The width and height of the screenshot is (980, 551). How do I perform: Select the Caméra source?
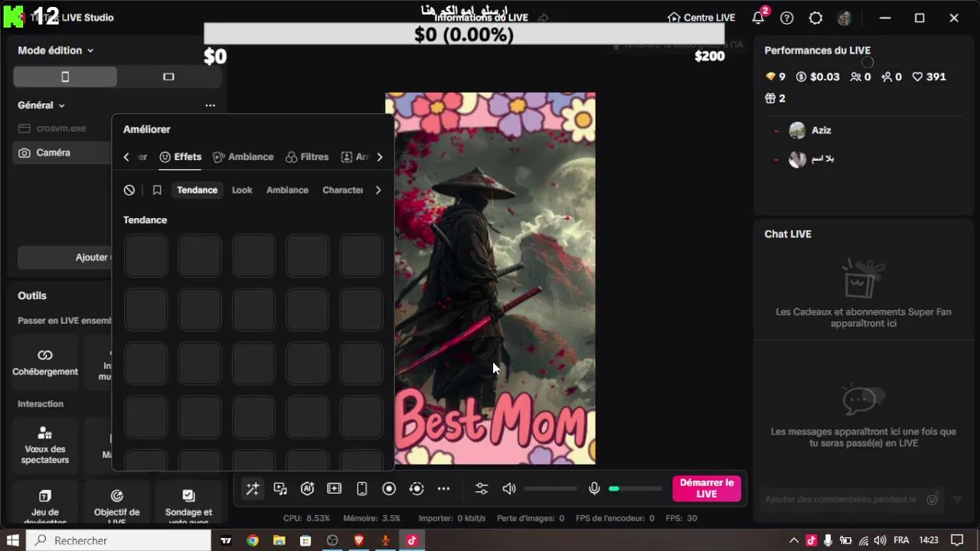tap(63, 153)
